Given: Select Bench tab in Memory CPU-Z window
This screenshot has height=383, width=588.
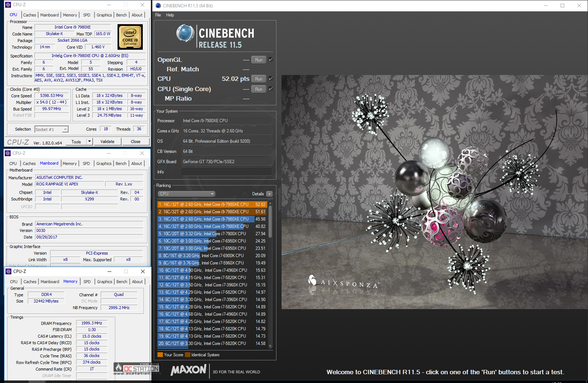Looking at the screenshot, I should coord(122,282).
